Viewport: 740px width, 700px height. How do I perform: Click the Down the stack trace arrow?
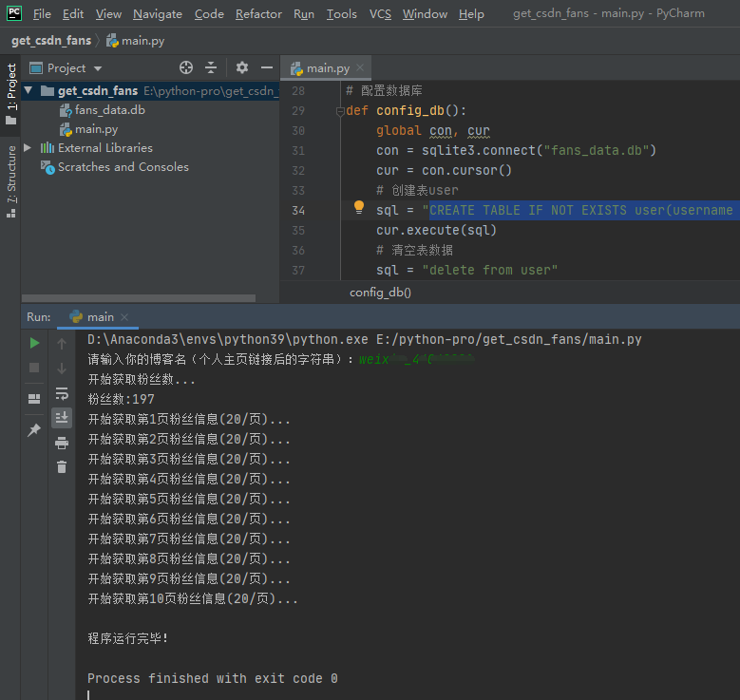62,369
